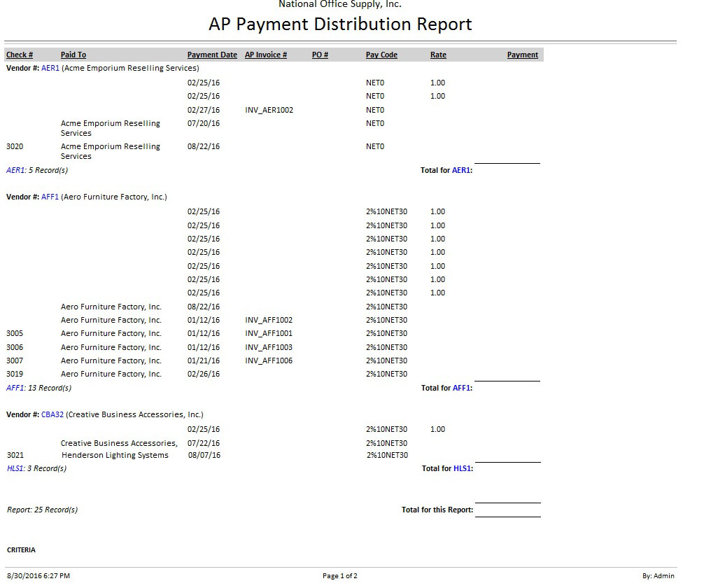Click the PO # column header
The width and height of the screenshot is (704, 588).
(x=320, y=55)
